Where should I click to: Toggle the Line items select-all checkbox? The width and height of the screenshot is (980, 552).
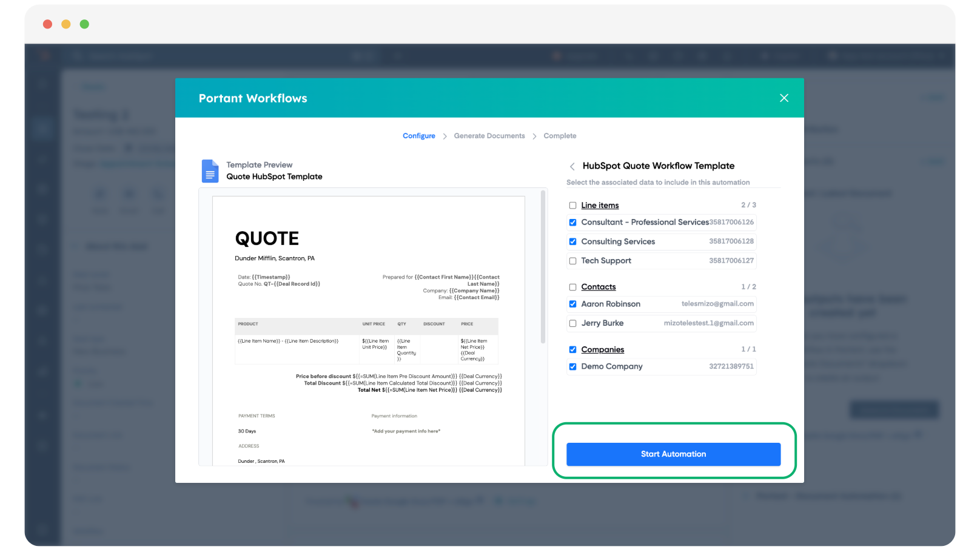point(572,206)
